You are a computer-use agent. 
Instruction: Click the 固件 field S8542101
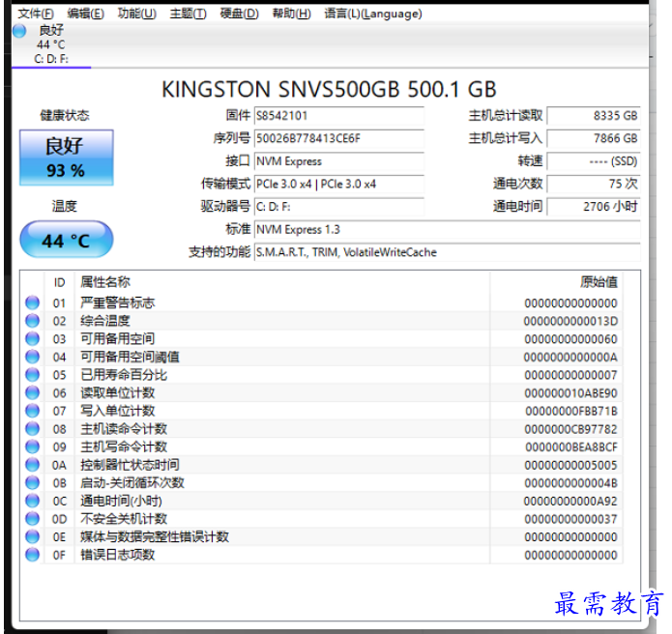coord(339,116)
